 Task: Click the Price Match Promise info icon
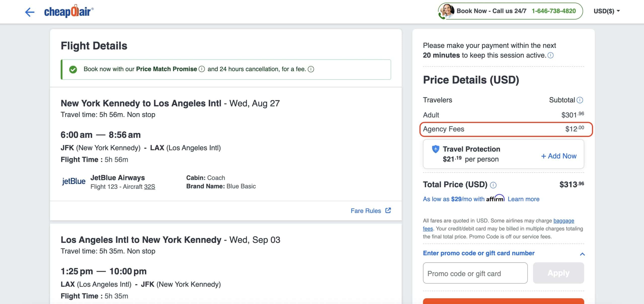click(202, 69)
